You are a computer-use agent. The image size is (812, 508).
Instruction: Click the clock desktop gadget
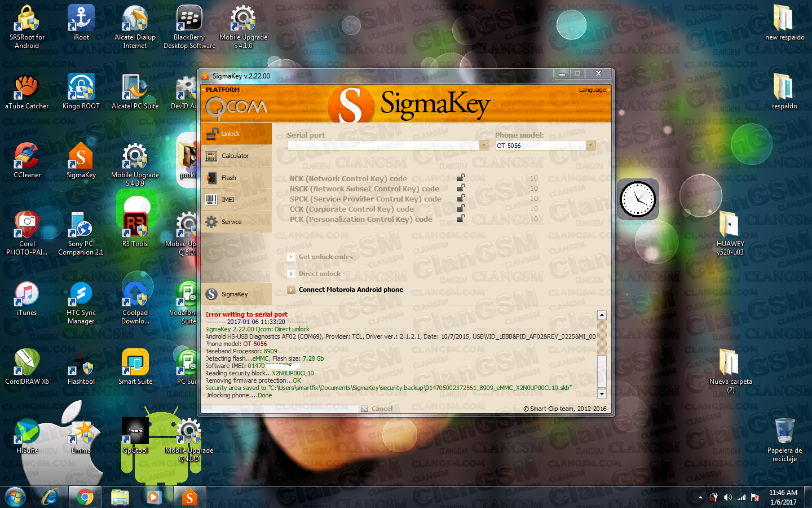[x=638, y=199]
